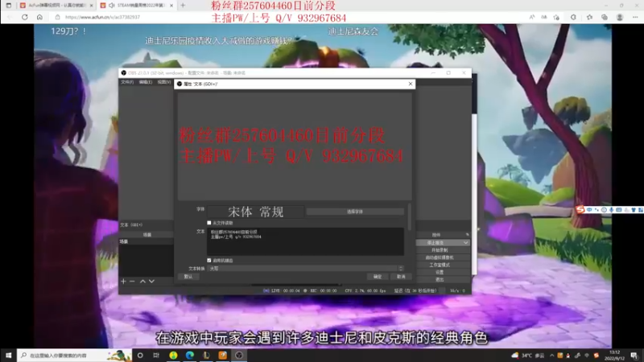The width and height of the screenshot is (644, 362).
Task: Toggle the enable antialiasing checkbox
Action: [x=209, y=260]
